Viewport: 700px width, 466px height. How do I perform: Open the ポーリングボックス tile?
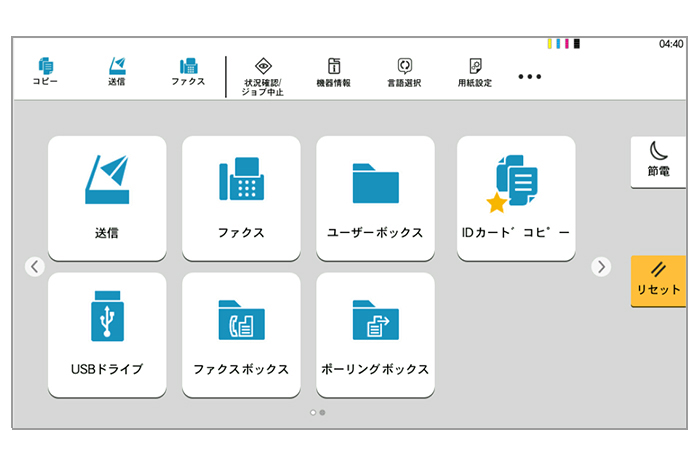[x=375, y=335]
